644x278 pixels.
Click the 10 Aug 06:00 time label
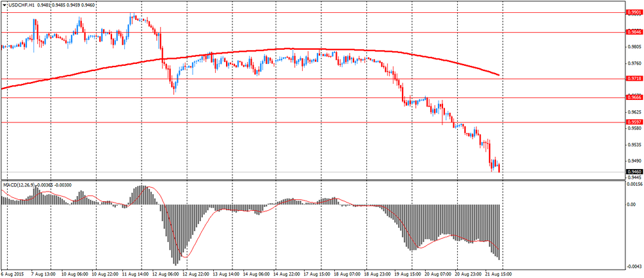[x=73, y=273]
